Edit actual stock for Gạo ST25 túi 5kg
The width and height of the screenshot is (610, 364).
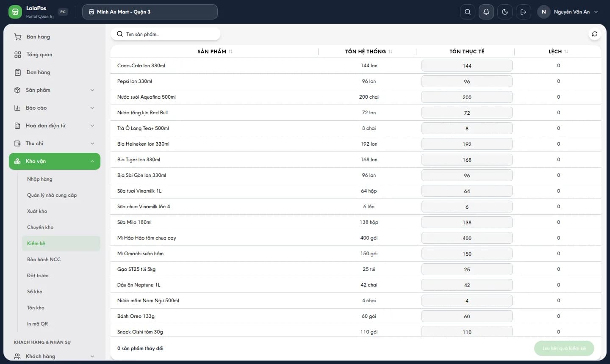coord(467,269)
